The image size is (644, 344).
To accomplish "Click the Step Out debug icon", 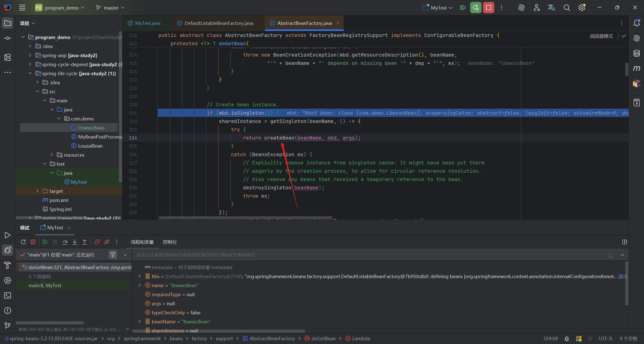I will [85, 242].
